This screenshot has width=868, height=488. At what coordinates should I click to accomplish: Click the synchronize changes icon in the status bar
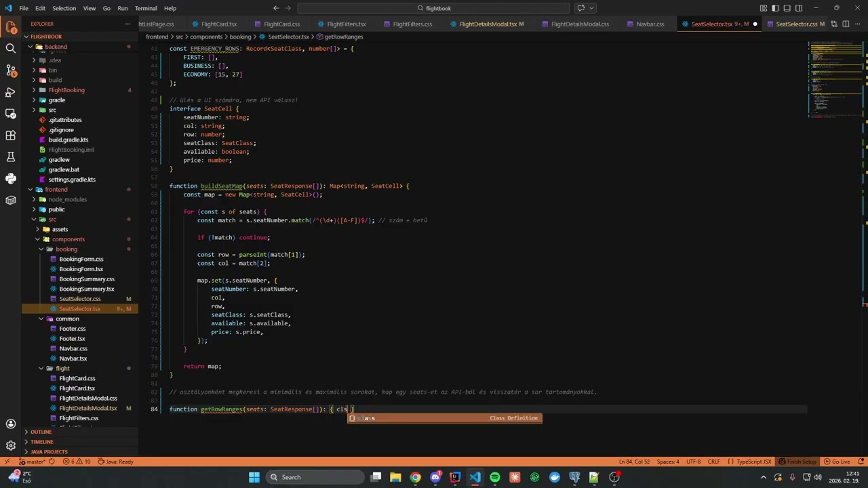pos(52,462)
